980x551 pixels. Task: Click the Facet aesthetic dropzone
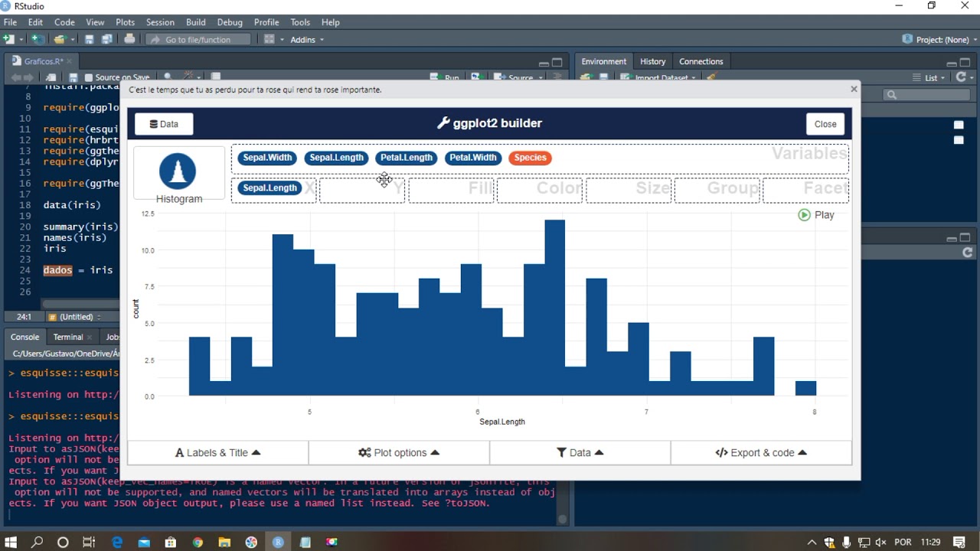(805, 189)
